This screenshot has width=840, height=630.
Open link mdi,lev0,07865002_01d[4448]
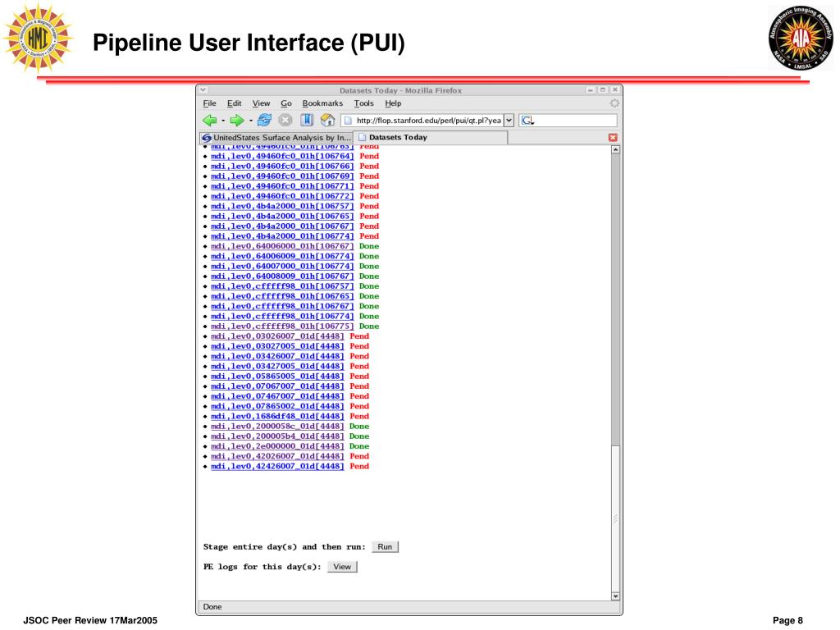(277, 406)
